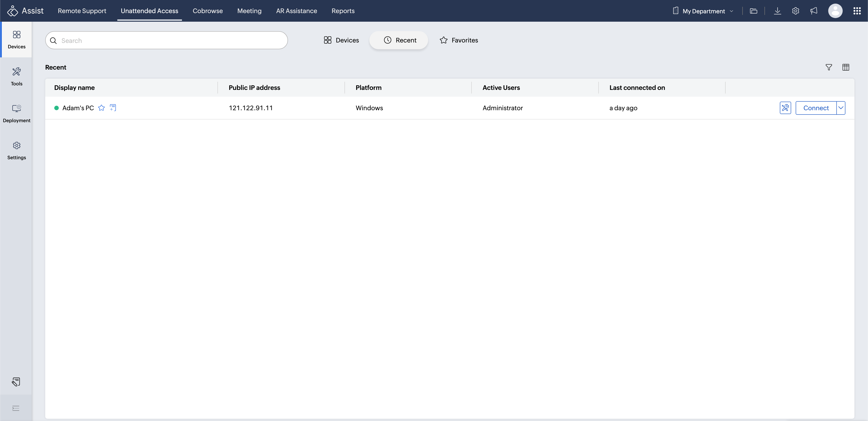Open the column chooser grid icon

click(x=845, y=67)
